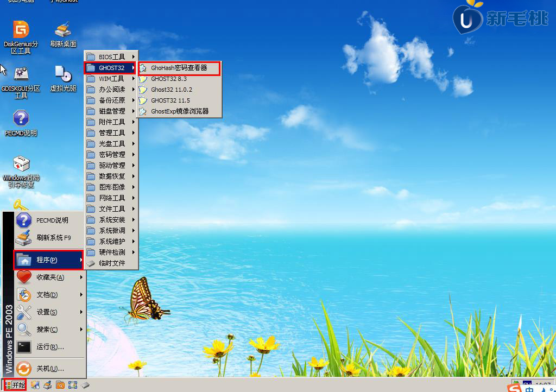The image size is (556, 392).
Task: Expand the 收藏夹(A) submenu
Action: (x=49, y=277)
